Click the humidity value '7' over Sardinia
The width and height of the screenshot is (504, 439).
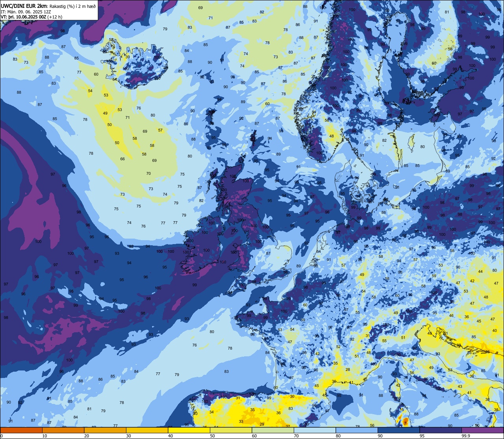click(405, 423)
